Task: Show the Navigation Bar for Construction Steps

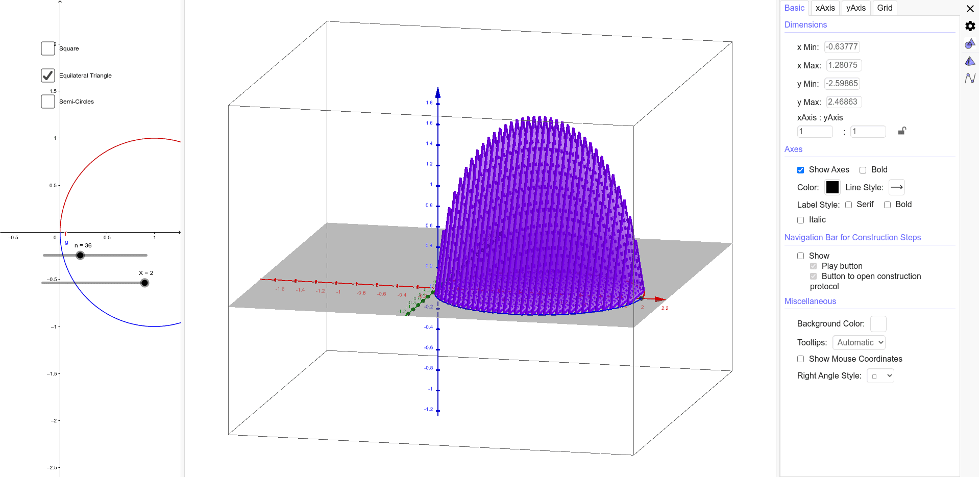Action: click(x=801, y=255)
